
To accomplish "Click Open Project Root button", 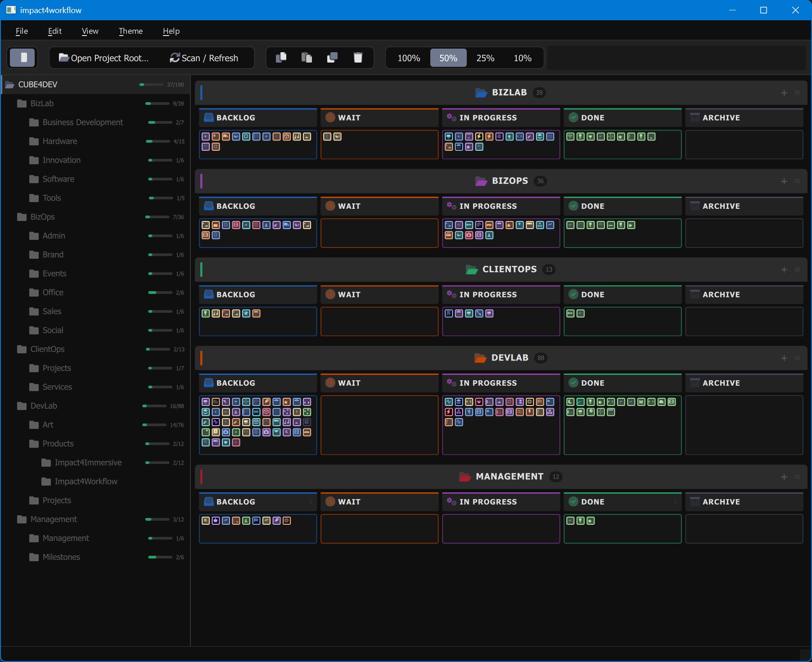I will point(104,58).
